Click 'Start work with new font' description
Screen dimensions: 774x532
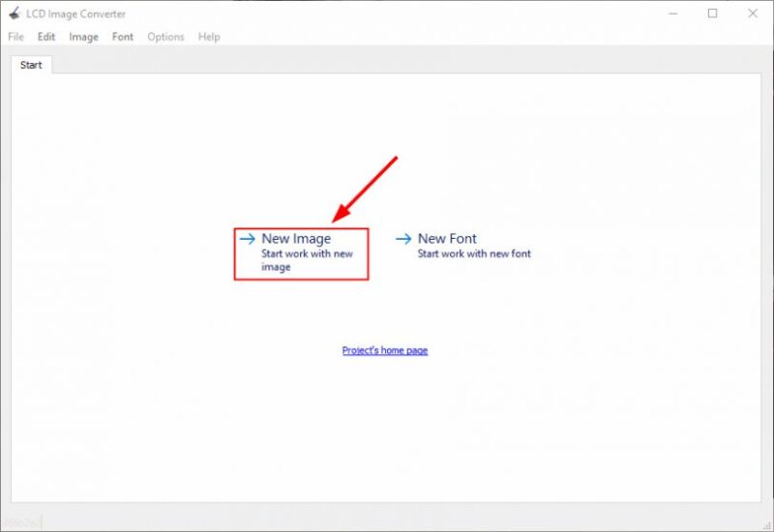(474, 254)
